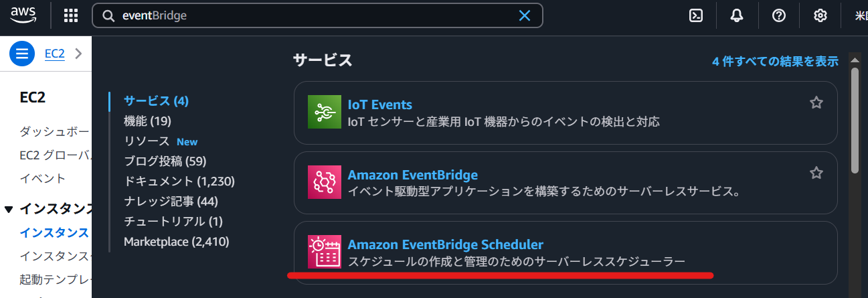Click the search results vertical scrollbar
Screen dimensions: 868x298
pos(854,119)
